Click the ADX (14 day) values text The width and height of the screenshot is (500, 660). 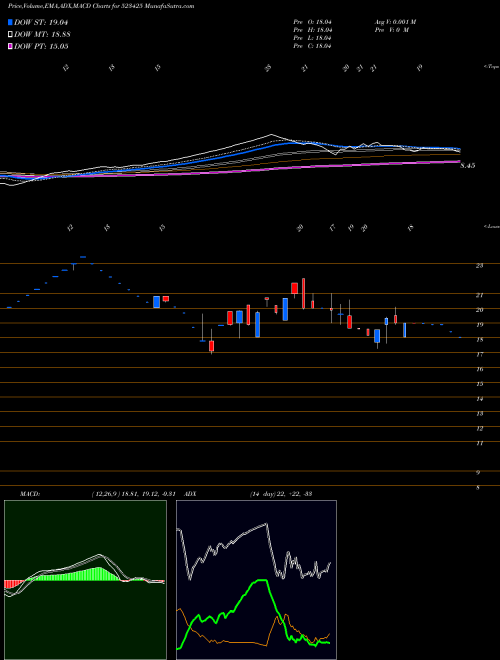[280, 494]
